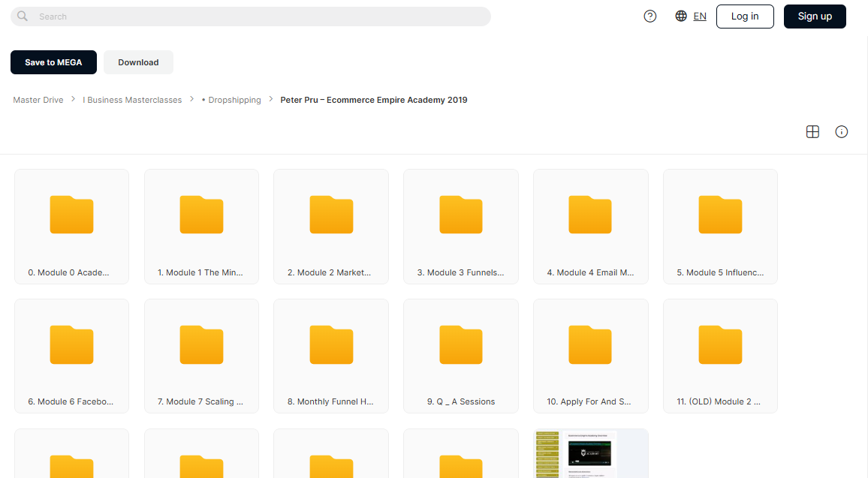
Task: Go to Master Drive breadcrumb
Action: pyautogui.click(x=38, y=100)
